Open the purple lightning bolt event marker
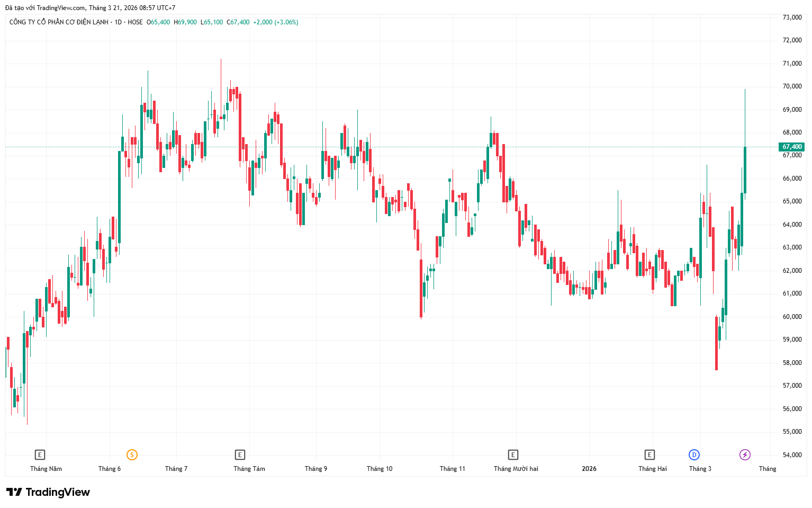The width and height of the screenshot is (812, 508). (745, 454)
